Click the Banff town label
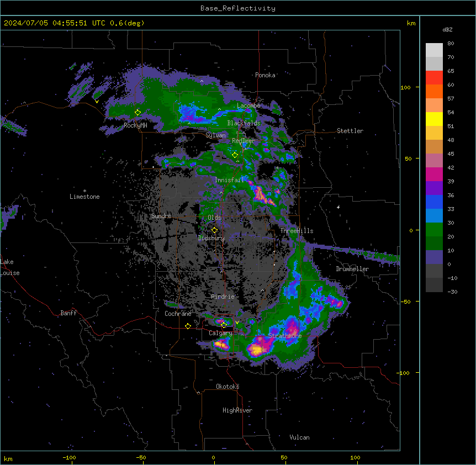The width and height of the screenshot is (476, 465). coord(68,313)
